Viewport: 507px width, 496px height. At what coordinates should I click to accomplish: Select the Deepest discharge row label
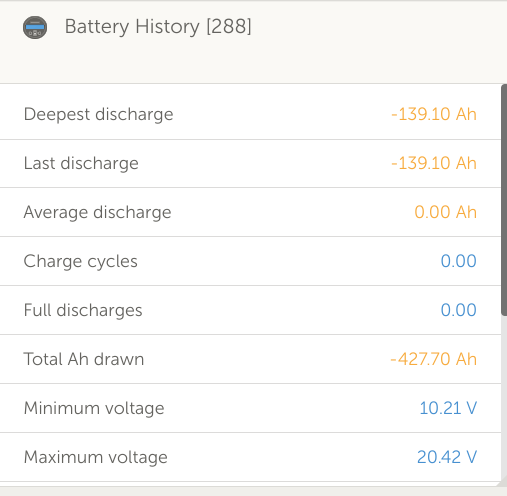tap(98, 114)
